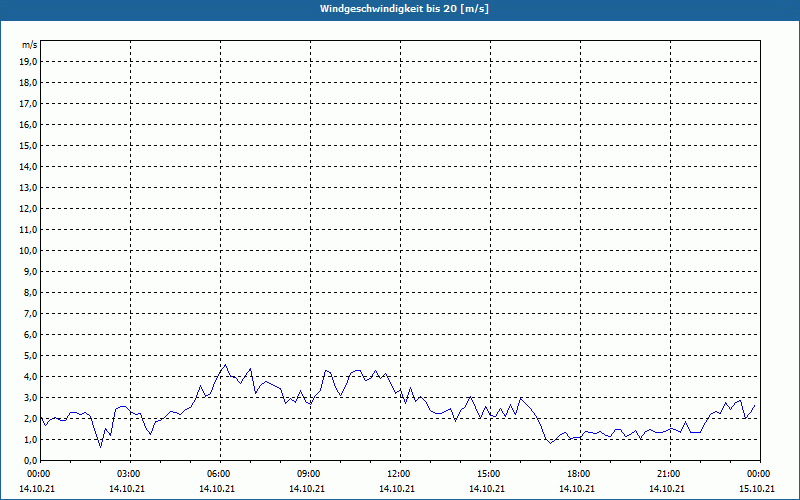Click the "17,0" y-axis value
The height and width of the screenshot is (500, 800).
pos(28,104)
